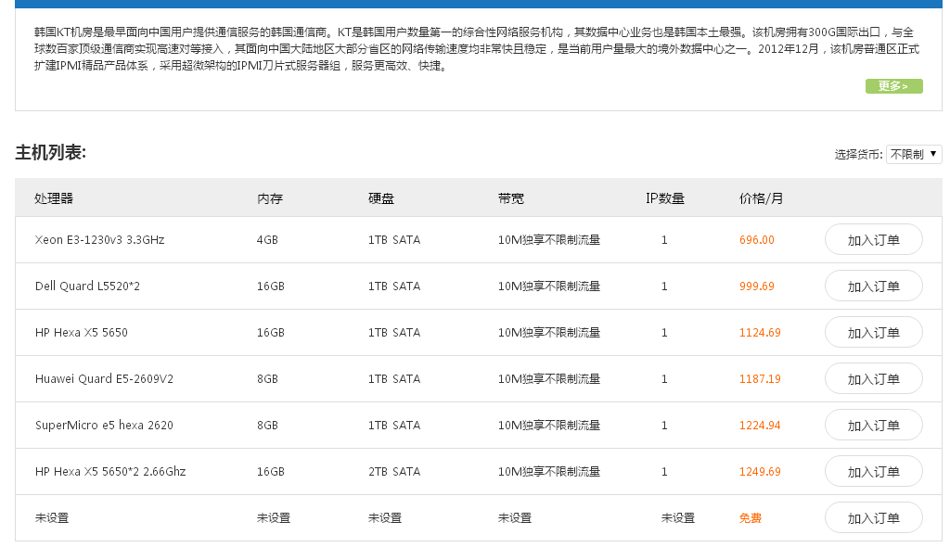
Task: Click Dell Quard L5520*2 processor name
Action: click(x=87, y=286)
